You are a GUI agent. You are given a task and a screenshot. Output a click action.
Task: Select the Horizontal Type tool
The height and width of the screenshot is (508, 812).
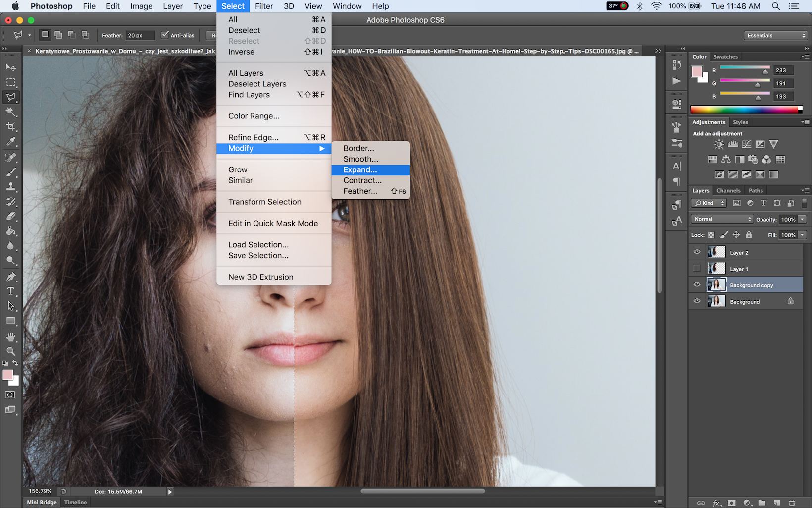11,291
